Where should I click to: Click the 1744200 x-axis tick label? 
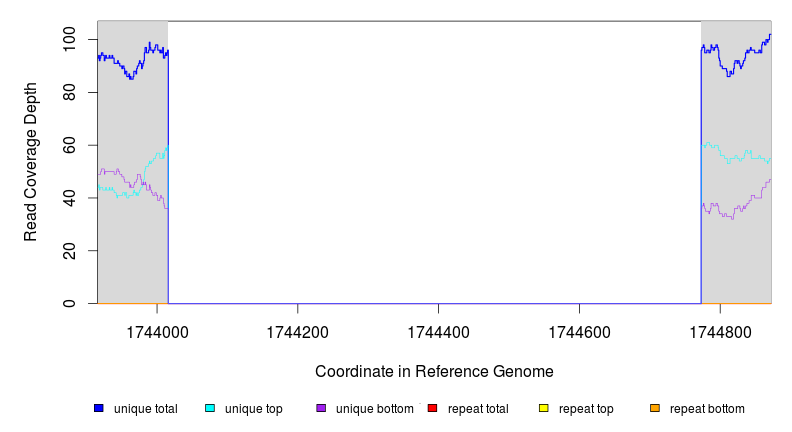297,330
